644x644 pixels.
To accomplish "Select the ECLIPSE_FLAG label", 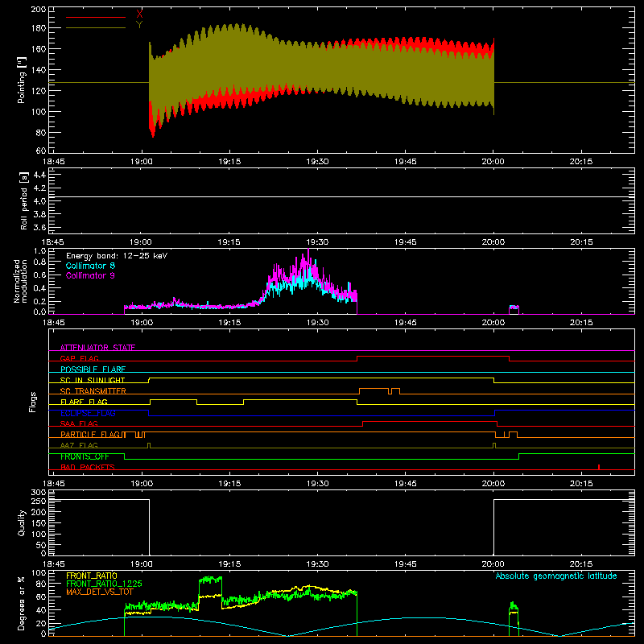I will (88, 413).
